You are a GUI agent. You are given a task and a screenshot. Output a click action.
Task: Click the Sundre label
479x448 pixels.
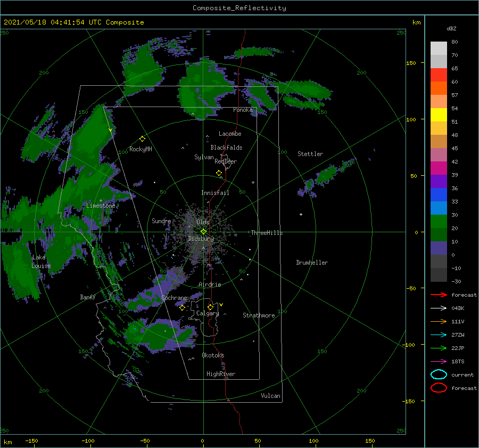161,221
